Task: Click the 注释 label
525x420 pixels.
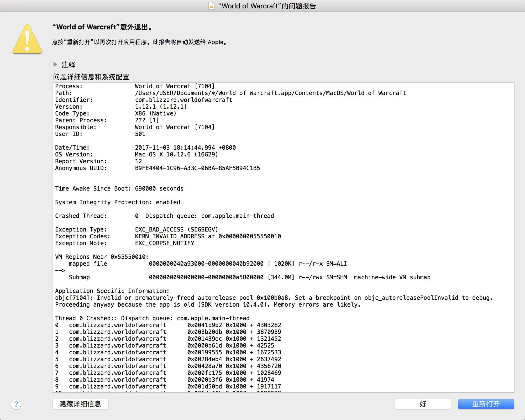Action: 68,65
